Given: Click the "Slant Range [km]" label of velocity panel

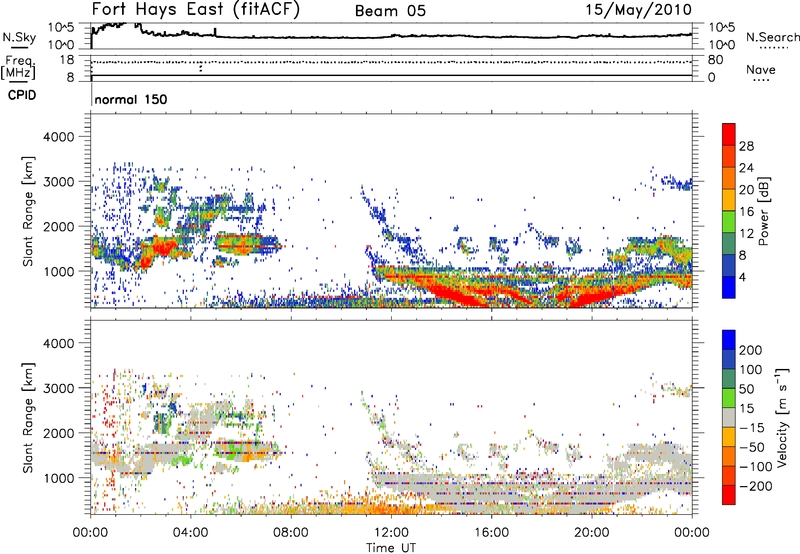Looking at the screenshot, I should click(28, 417).
